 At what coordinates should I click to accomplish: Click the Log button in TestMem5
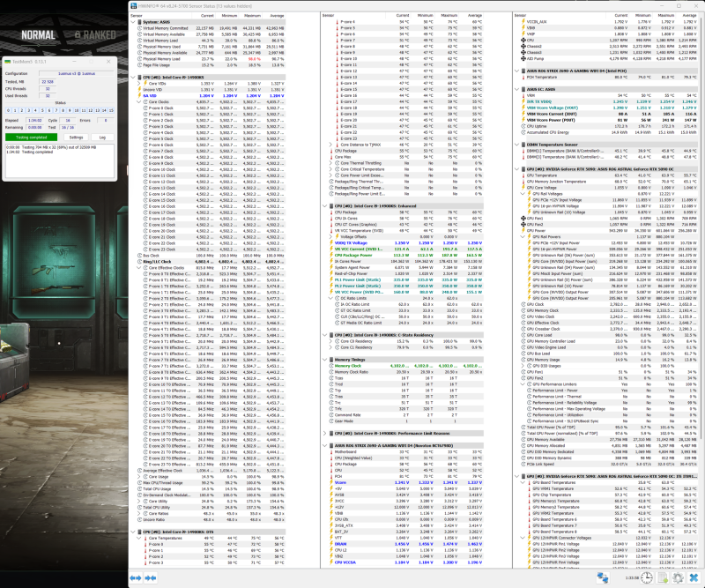coord(102,138)
